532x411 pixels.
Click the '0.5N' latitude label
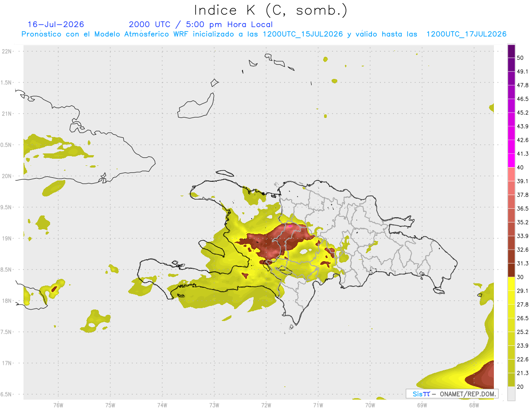(7, 145)
